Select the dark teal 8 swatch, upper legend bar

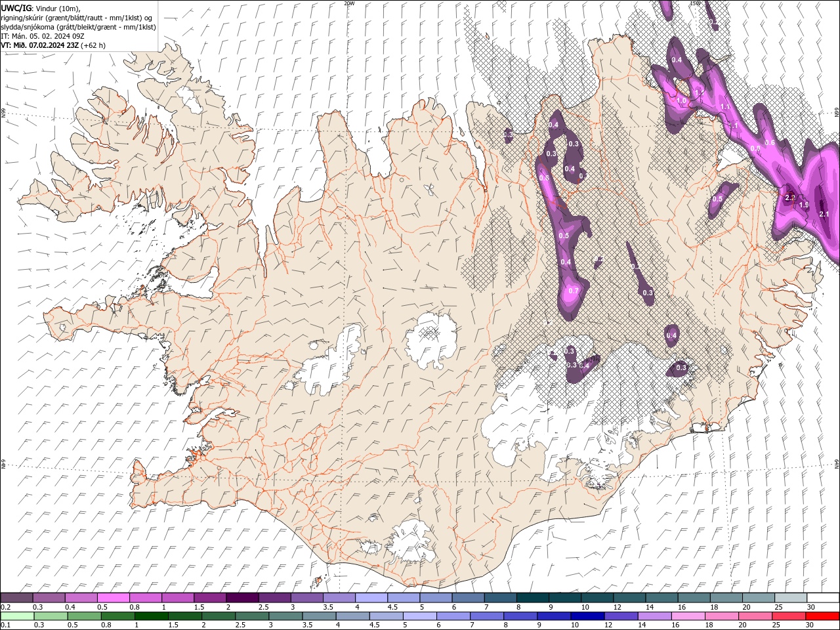tap(532, 598)
